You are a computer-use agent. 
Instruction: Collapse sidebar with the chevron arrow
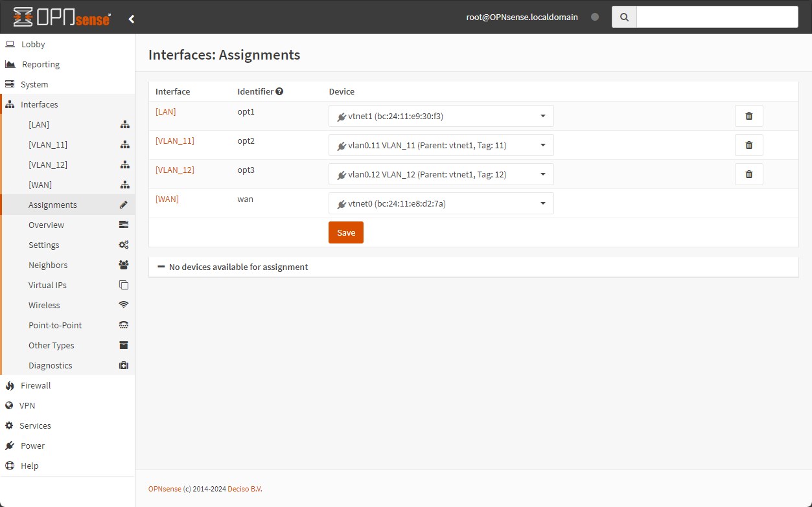click(x=132, y=19)
